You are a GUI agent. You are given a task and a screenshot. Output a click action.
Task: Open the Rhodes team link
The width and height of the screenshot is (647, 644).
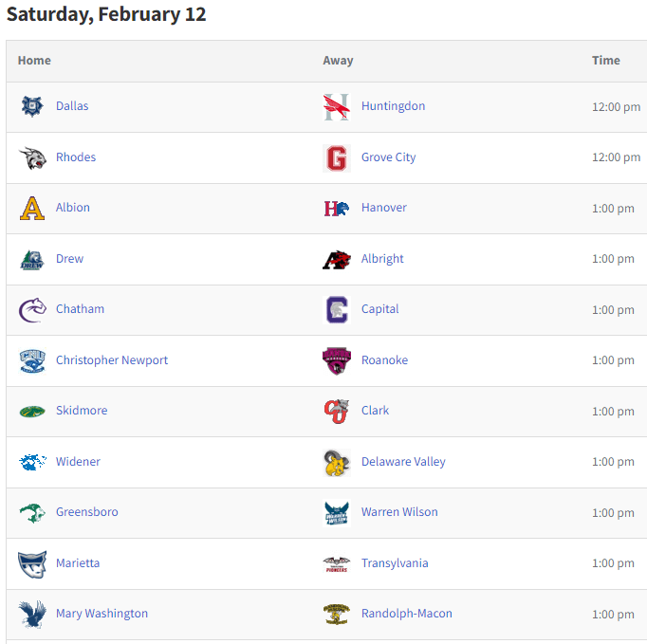(x=76, y=157)
